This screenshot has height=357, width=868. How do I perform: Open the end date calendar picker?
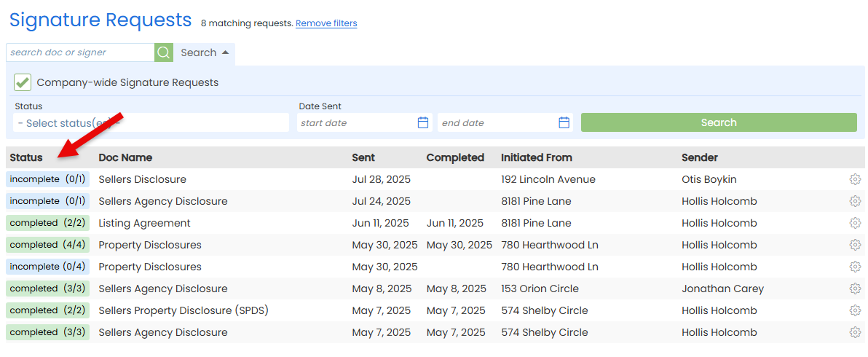pos(564,123)
